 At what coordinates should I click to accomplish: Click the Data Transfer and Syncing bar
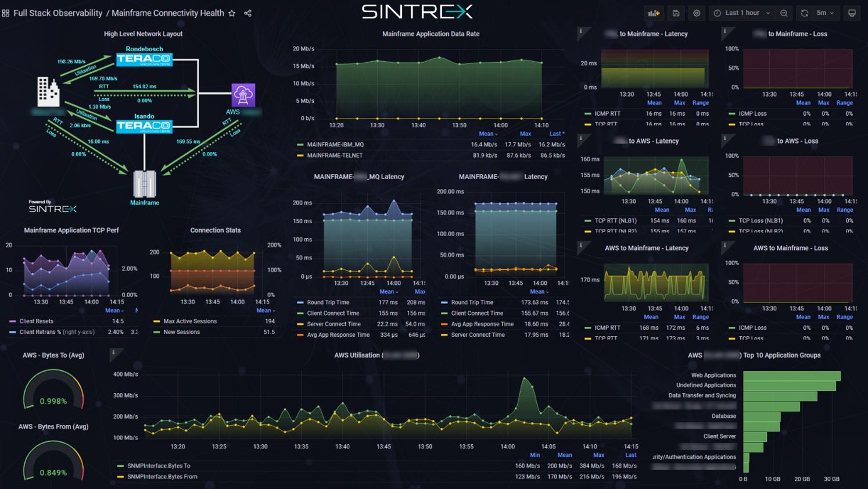780,396
